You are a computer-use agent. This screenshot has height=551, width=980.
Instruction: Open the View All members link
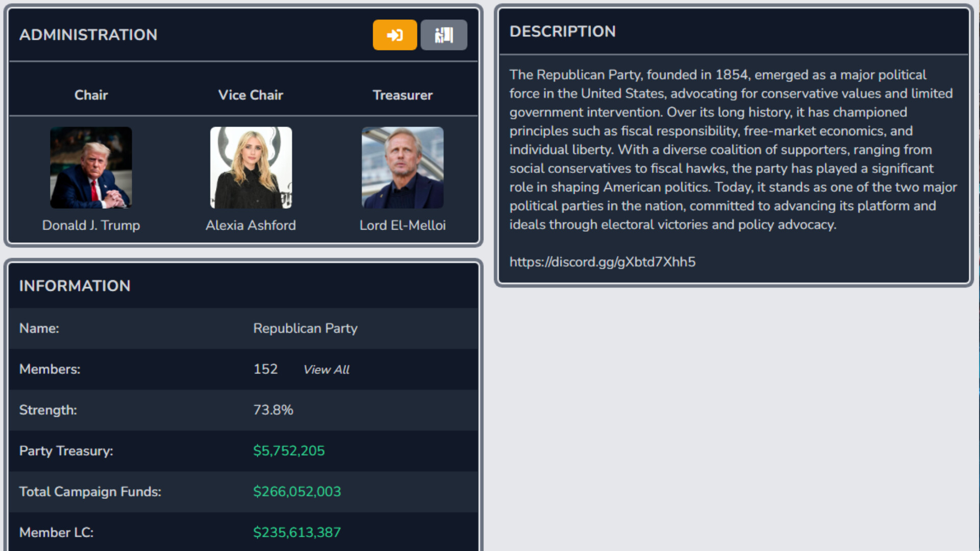point(326,369)
